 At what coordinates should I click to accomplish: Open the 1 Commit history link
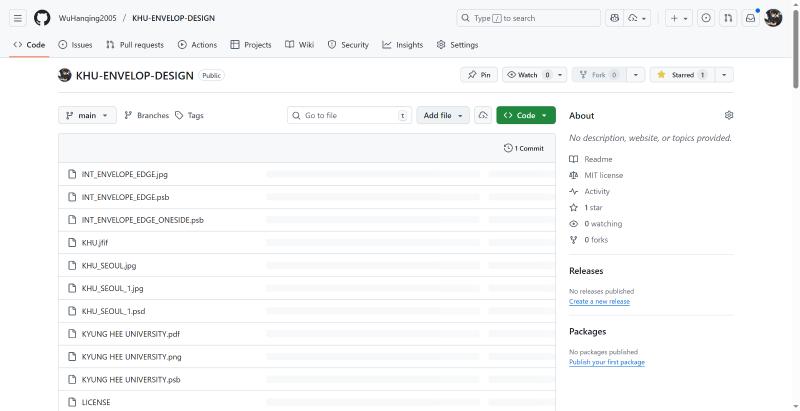[524, 148]
